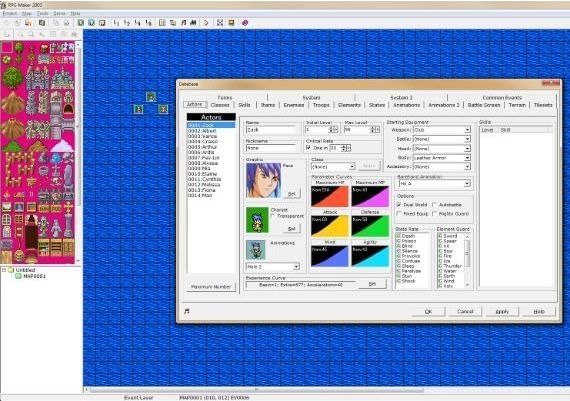Switch to the Enemies tab
570x401 pixels.
click(x=294, y=105)
